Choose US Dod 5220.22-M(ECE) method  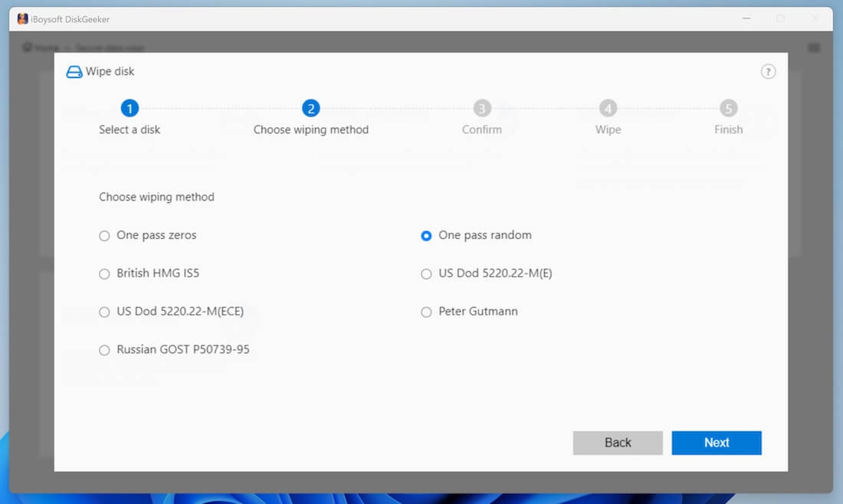[105, 312]
